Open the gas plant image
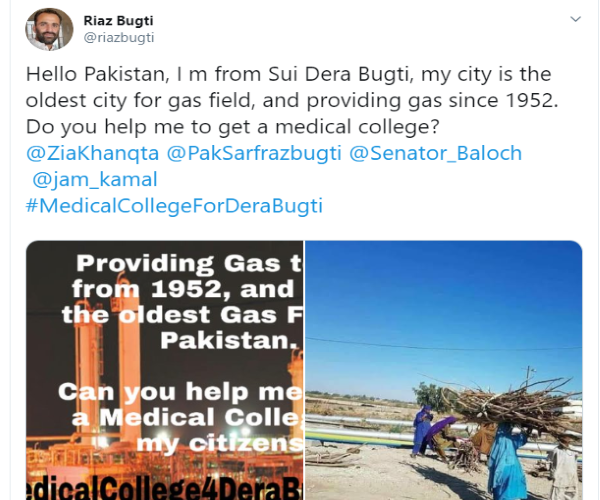 (x=165, y=370)
